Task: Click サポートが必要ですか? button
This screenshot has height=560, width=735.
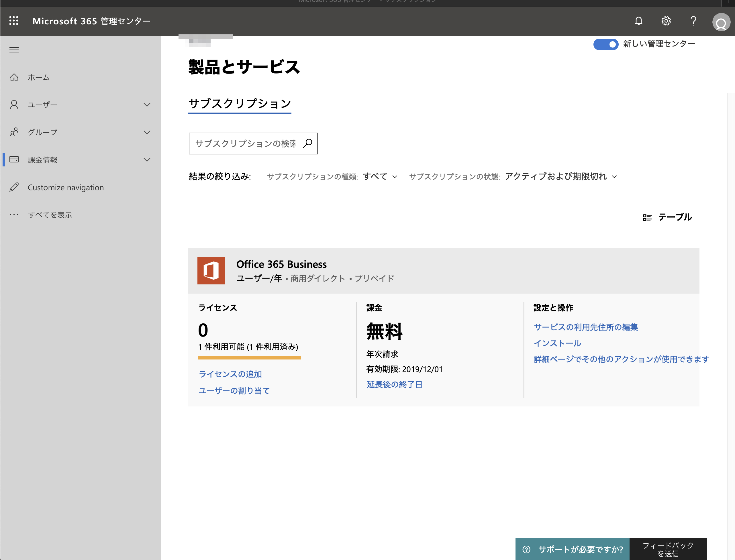Action: pos(572,549)
